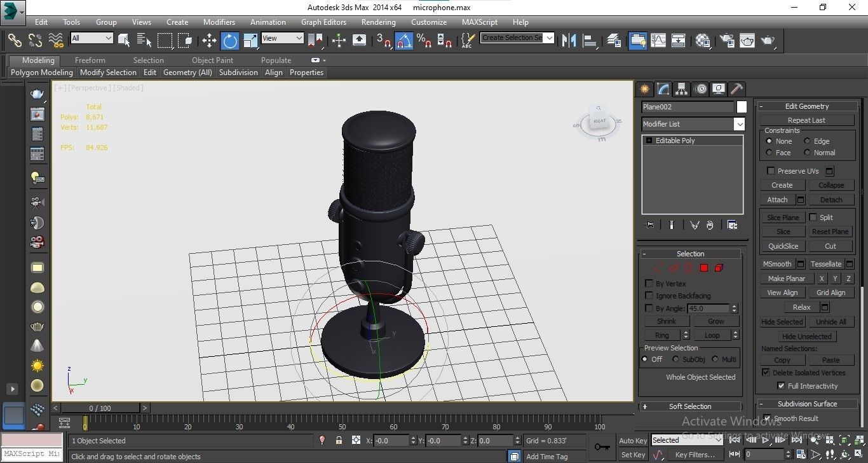Open the Curve Editor icon

pos(658,40)
